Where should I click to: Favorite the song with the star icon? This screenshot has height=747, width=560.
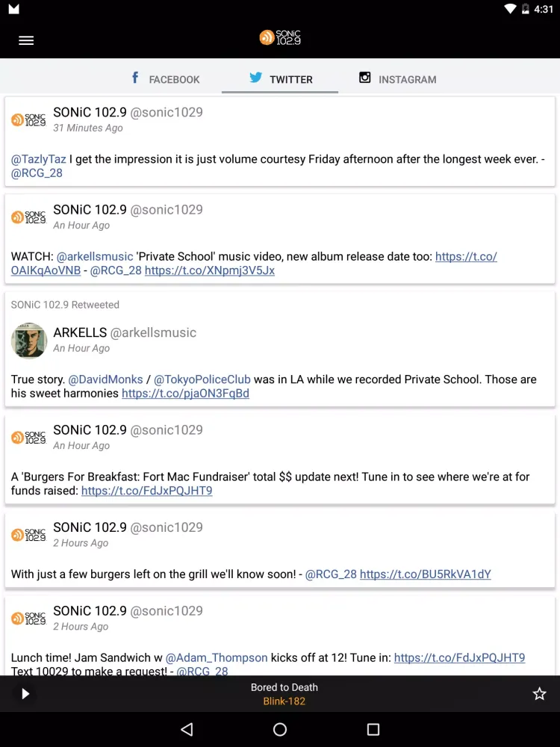pos(539,694)
